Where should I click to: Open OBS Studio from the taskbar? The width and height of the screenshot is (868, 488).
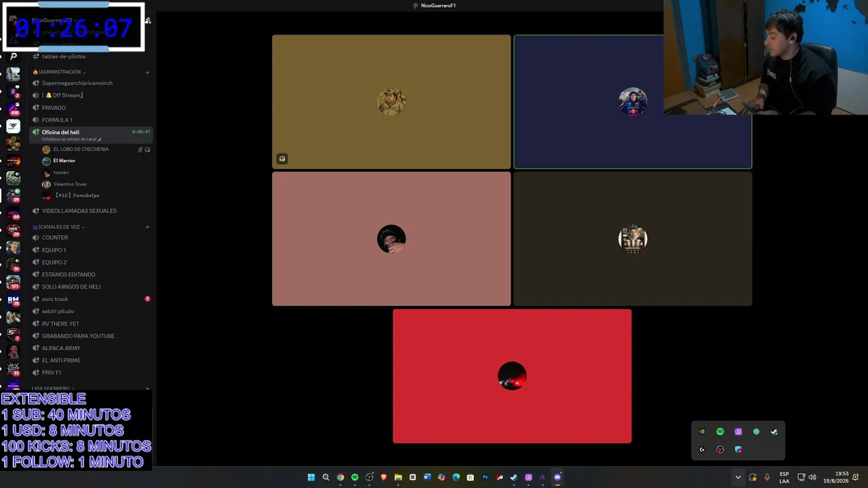click(x=369, y=477)
